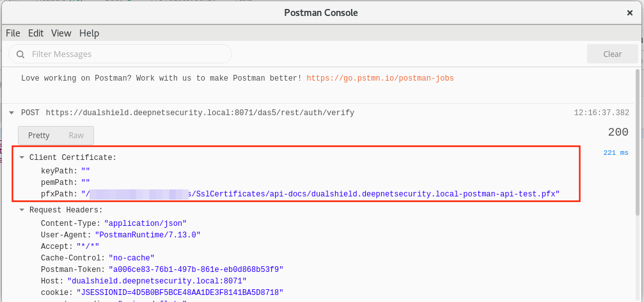Switch to Raw view

76,136
